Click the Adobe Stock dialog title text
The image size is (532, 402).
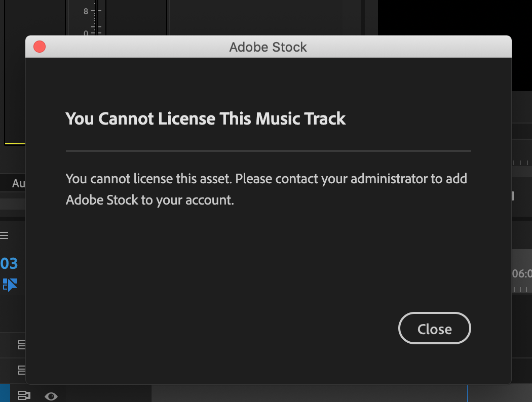click(x=268, y=47)
